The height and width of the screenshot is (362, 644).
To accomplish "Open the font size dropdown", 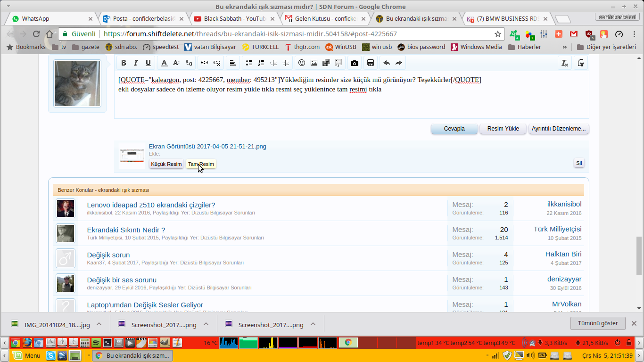I will point(176,63).
